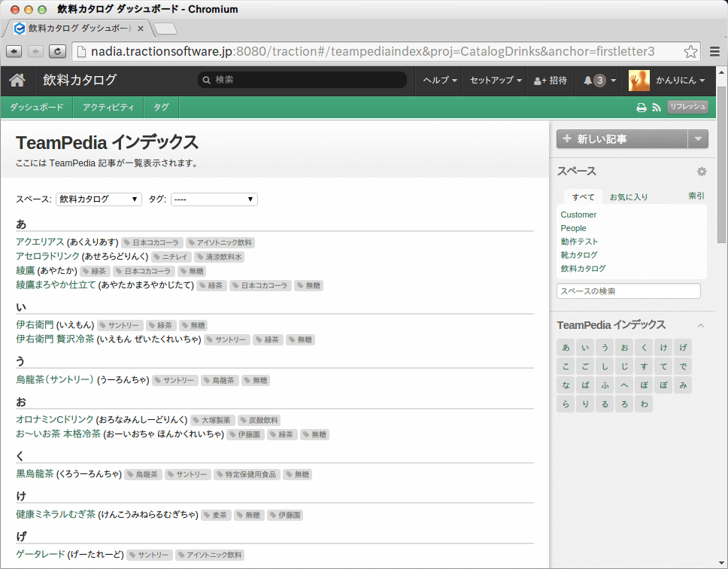This screenshot has width=728, height=569.
Task: Expand the セットアップ menu
Action: 496,81
